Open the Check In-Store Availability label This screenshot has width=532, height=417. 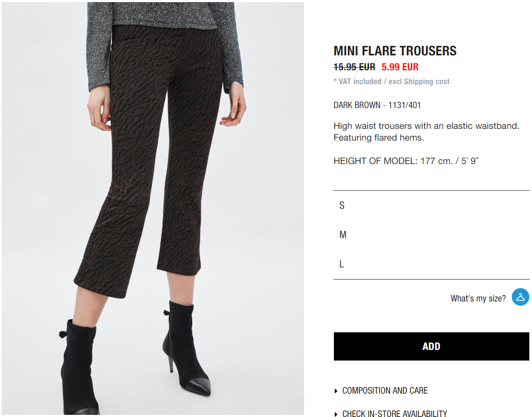(x=395, y=413)
